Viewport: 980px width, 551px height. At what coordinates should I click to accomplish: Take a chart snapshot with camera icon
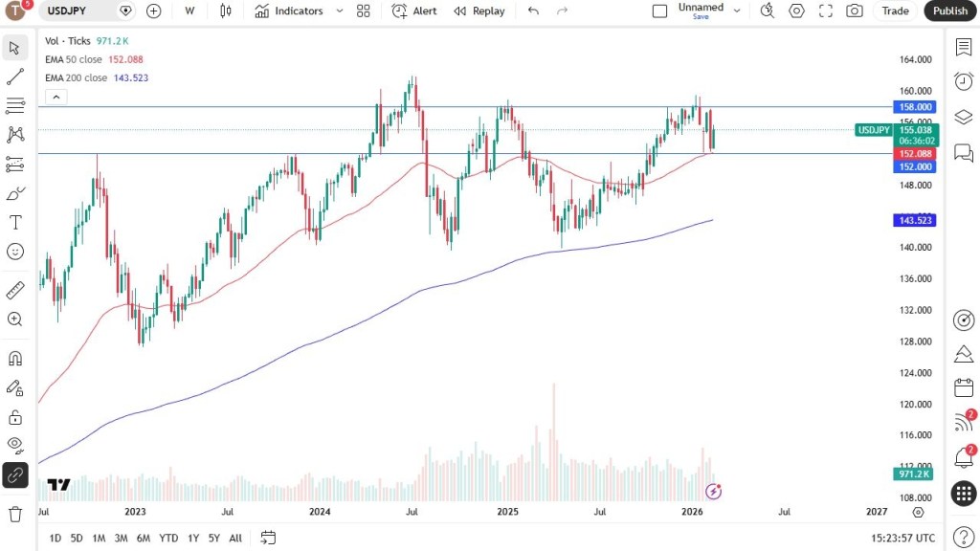(854, 11)
